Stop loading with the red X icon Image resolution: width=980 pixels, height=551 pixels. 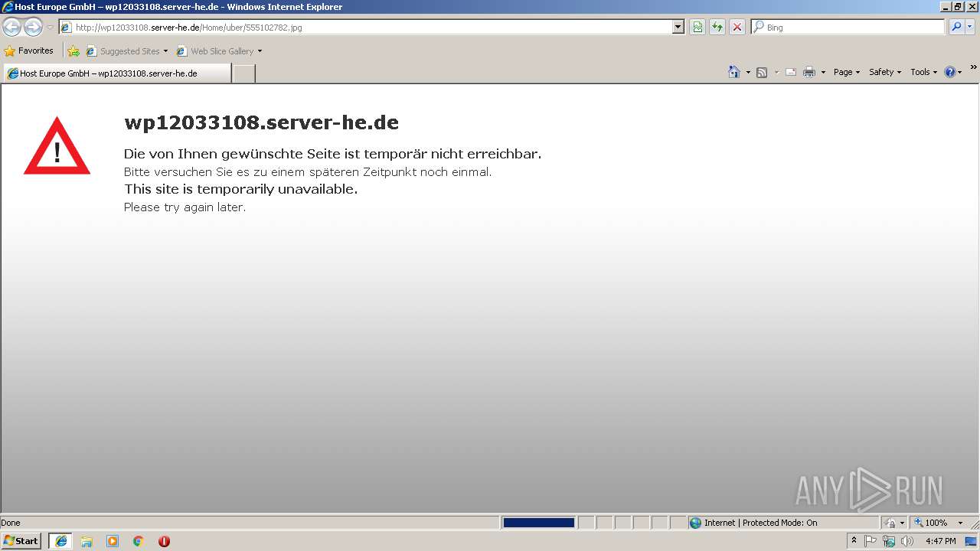tap(737, 28)
